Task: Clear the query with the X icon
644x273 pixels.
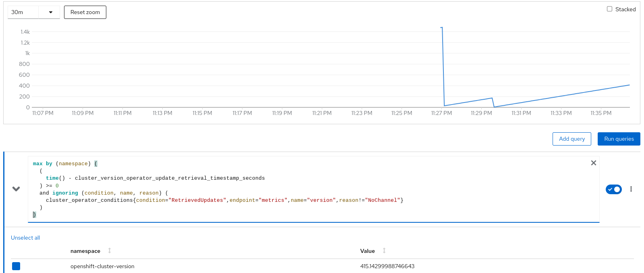Action: pyautogui.click(x=593, y=163)
